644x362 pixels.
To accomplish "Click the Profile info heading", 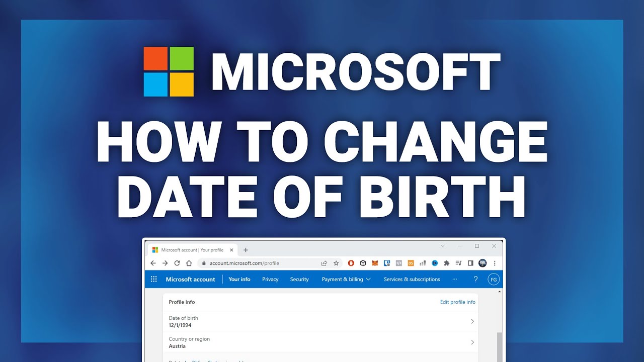I will (x=182, y=302).
